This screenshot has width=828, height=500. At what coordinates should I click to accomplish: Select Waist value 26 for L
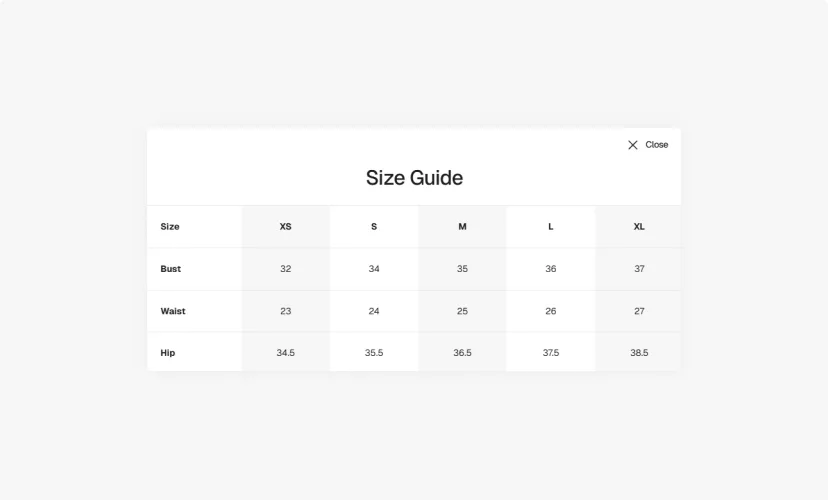(551, 311)
